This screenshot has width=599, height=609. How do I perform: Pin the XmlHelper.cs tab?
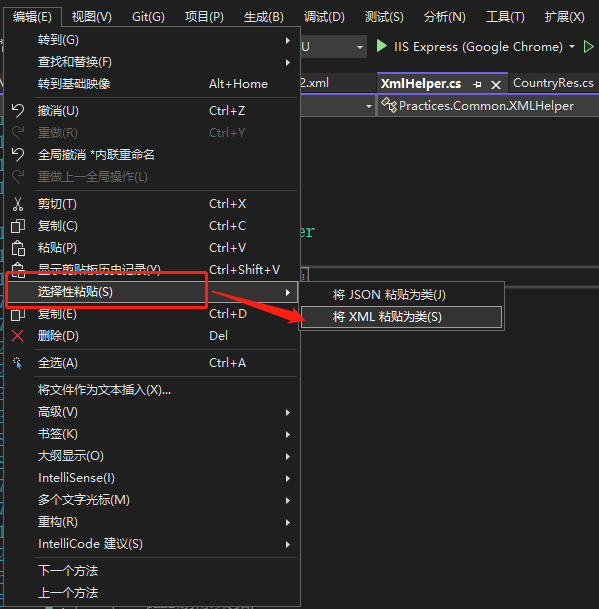click(477, 84)
